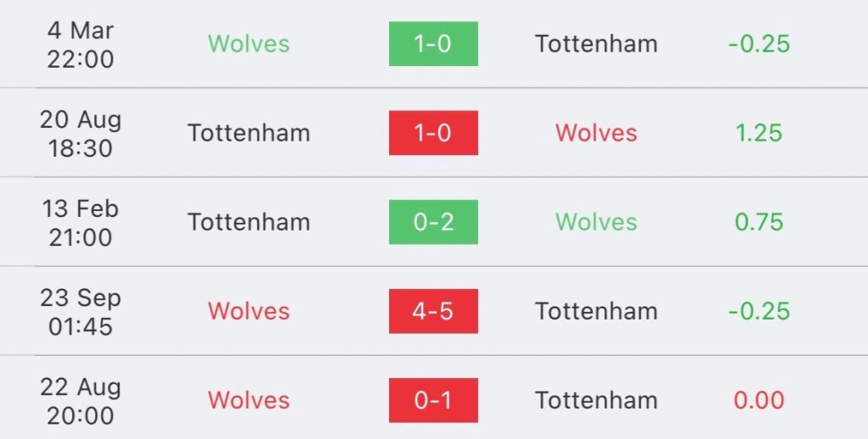868x439 pixels.
Task: Open the red 1-0 score on 20 Aug
Action: point(433,133)
